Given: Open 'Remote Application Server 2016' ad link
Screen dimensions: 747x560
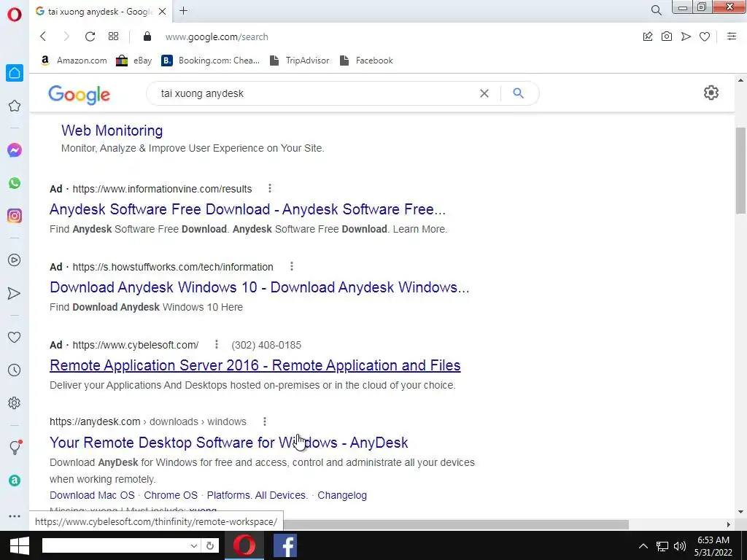Looking at the screenshot, I should pyautogui.click(x=255, y=365).
